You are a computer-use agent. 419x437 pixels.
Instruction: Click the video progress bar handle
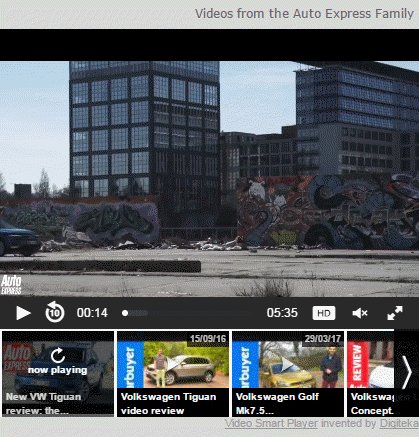tap(125, 313)
